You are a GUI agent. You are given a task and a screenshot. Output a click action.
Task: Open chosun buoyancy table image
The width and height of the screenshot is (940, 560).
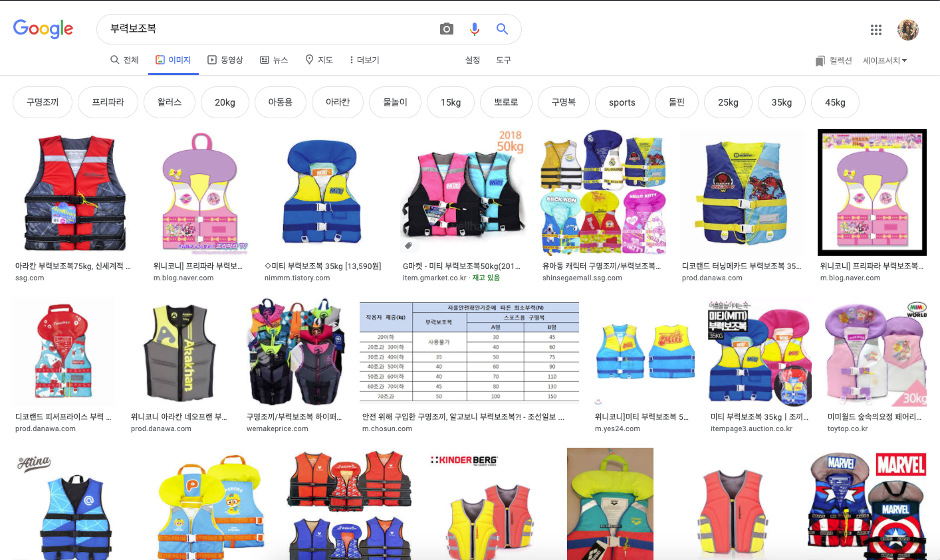(x=469, y=352)
